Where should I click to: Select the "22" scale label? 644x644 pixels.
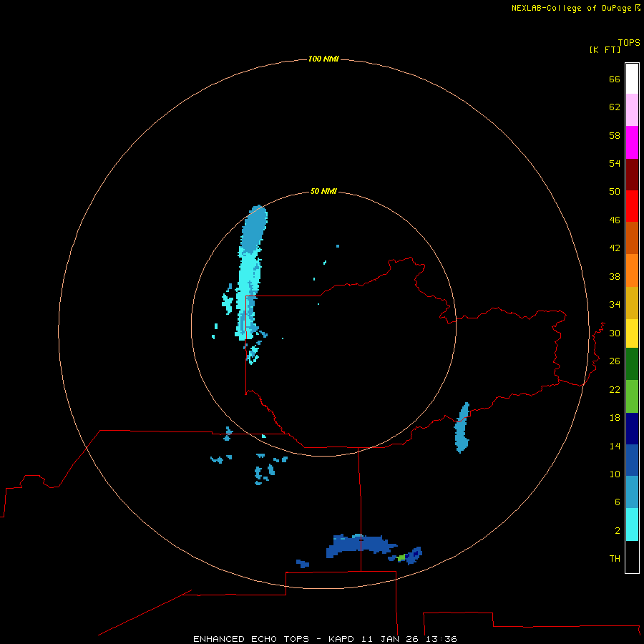615,389
